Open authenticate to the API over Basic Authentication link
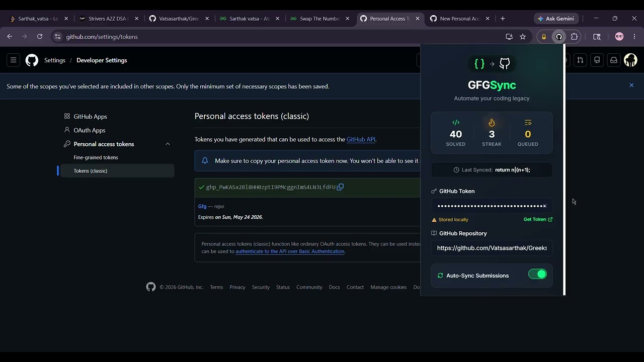644x362 pixels. pyautogui.click(x=290, y=251)
